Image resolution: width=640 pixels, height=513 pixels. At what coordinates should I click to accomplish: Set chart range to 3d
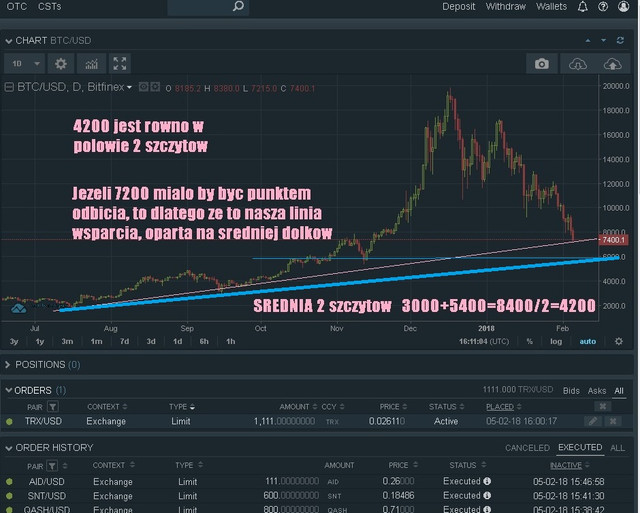pos(151,341)
